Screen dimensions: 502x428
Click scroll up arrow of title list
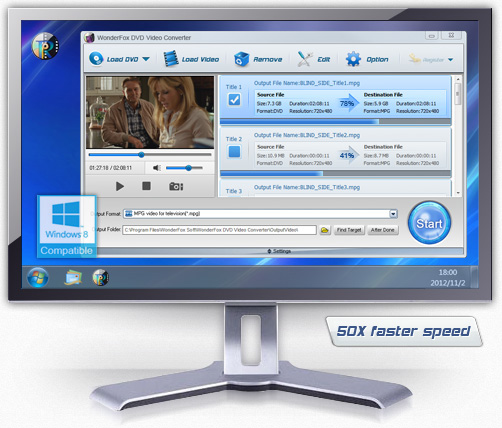pos(458,79)
